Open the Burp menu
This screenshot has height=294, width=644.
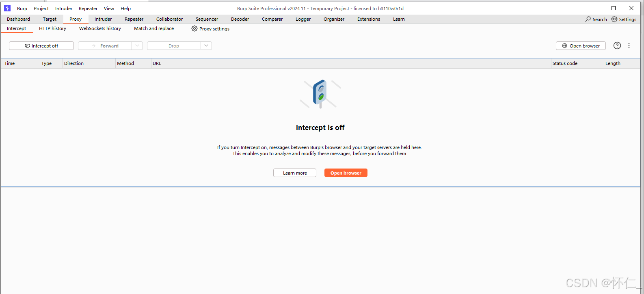click(x=22, y=9)
